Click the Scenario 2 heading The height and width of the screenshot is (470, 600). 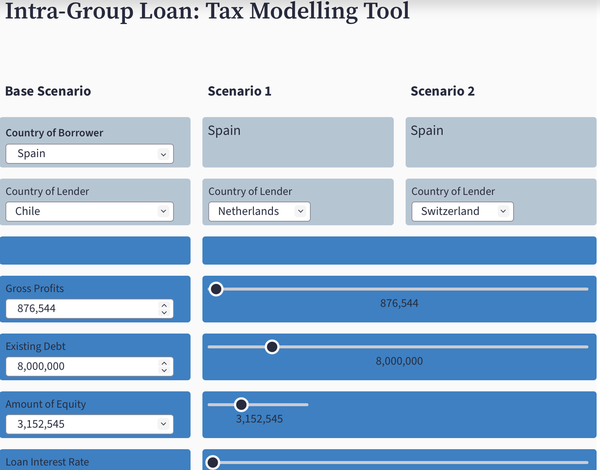(x=442, y=91)
